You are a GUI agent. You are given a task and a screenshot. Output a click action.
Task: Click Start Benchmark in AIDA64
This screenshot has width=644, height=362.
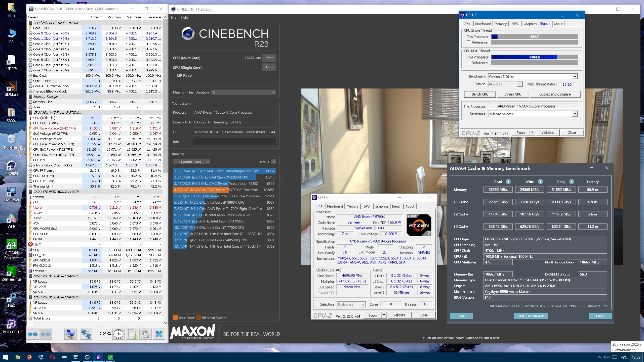pyautogui.click(x=531, y=316)
